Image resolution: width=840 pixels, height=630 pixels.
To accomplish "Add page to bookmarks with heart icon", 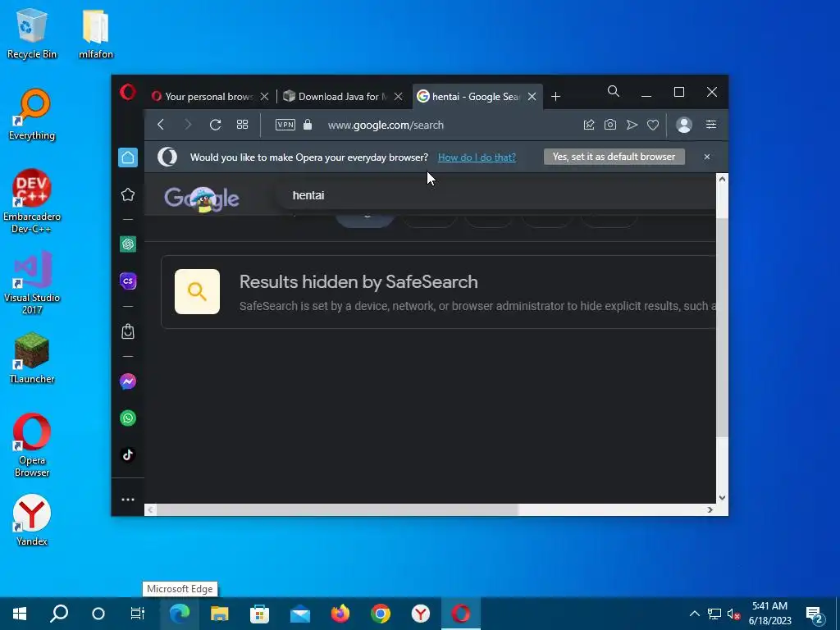I will [652, 125].
